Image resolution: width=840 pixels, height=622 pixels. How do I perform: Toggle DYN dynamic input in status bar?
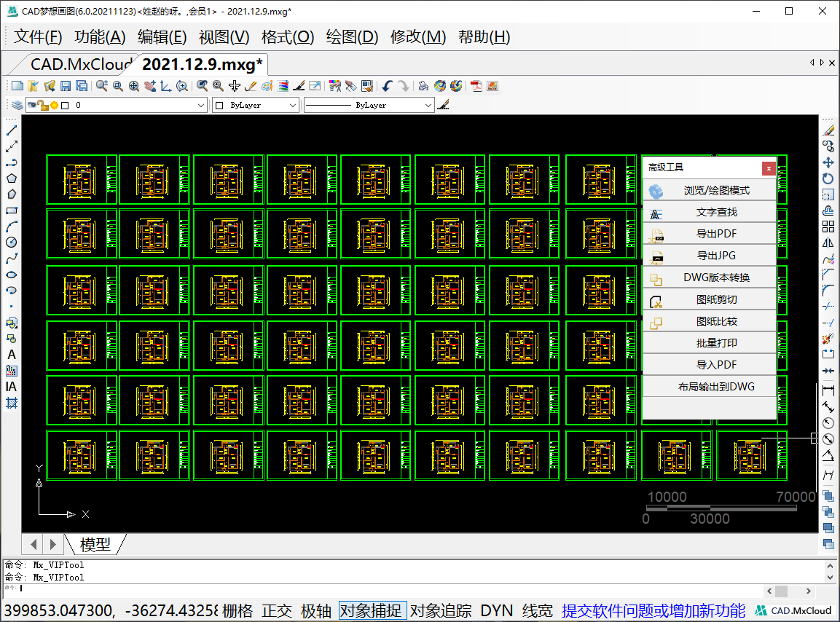(497, 611)
